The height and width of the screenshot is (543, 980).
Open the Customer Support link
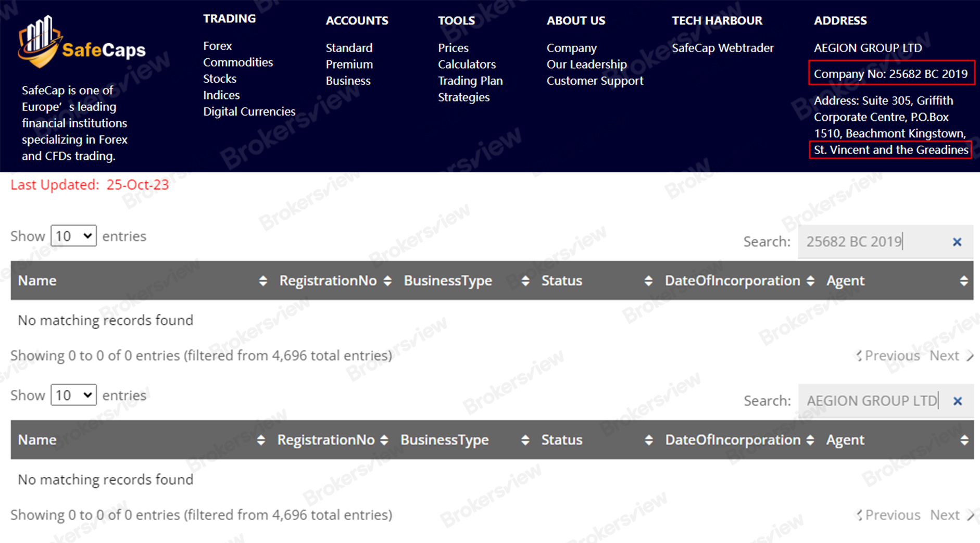pos(595,81)
